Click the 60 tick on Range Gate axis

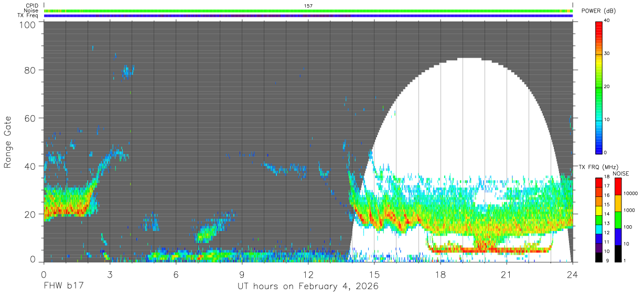tap(30, 118)
